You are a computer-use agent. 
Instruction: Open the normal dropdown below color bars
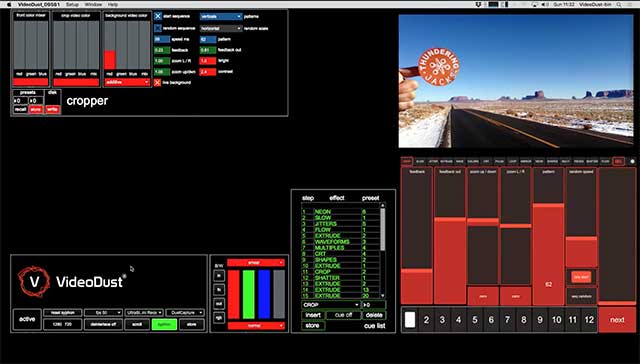256,326
